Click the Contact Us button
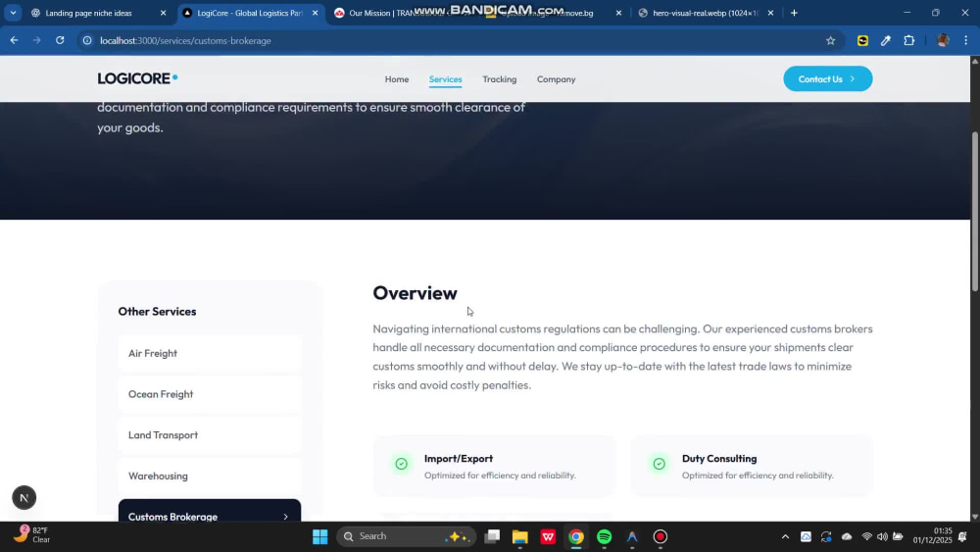Screen dimensions: 980x552 827,78
